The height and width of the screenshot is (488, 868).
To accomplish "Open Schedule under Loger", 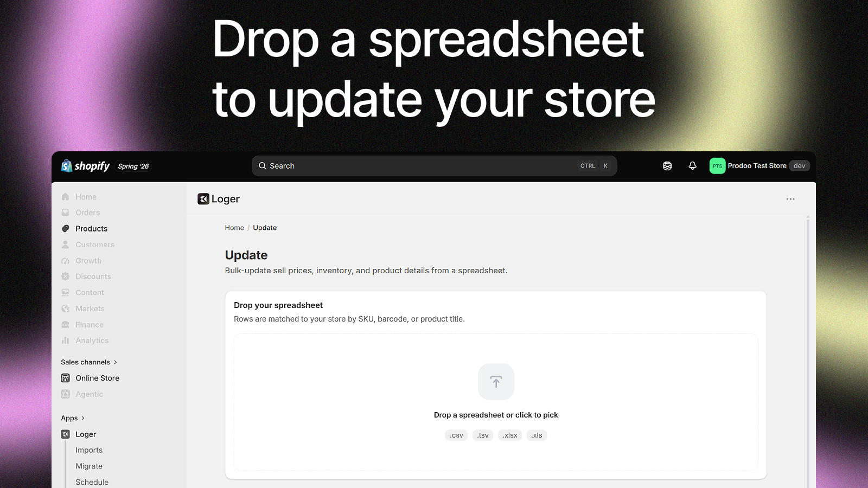I will click(x=92, y=482).
